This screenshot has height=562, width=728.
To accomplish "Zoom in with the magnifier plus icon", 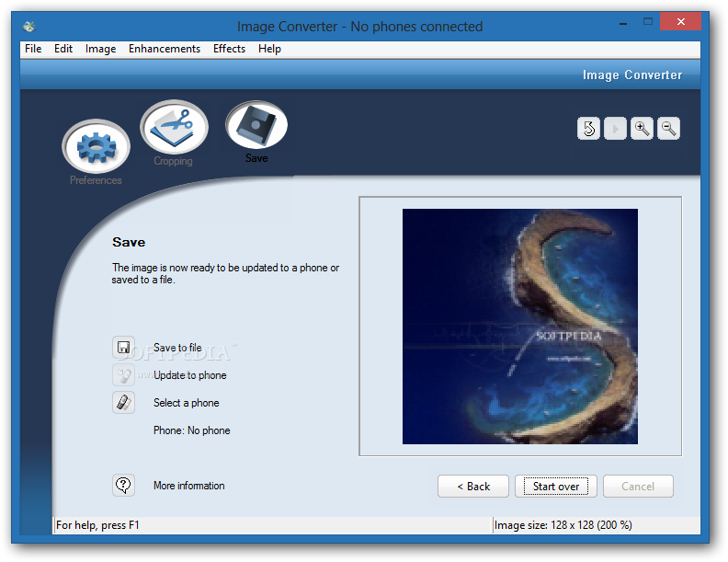I will (643, 129).
